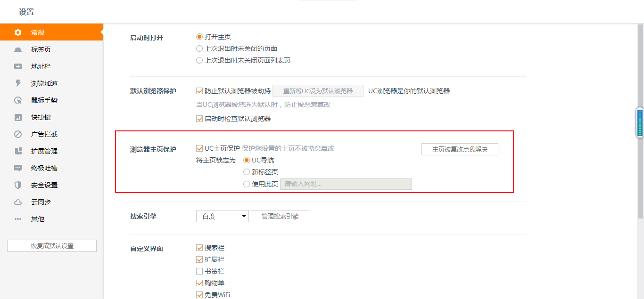The width and height of the screenshot is (644, 299).
Task: Click the block icon beside 广告拦截
Action: tap(18, 134)
